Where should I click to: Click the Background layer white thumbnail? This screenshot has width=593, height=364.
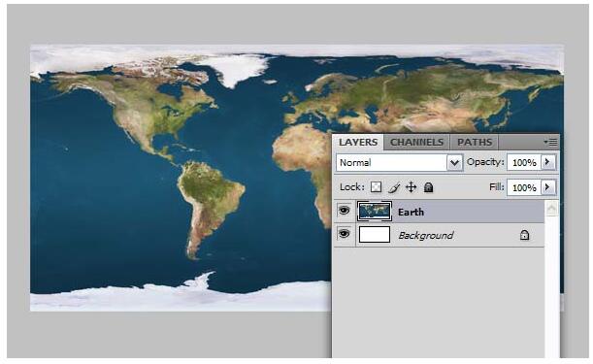point(375,235)
